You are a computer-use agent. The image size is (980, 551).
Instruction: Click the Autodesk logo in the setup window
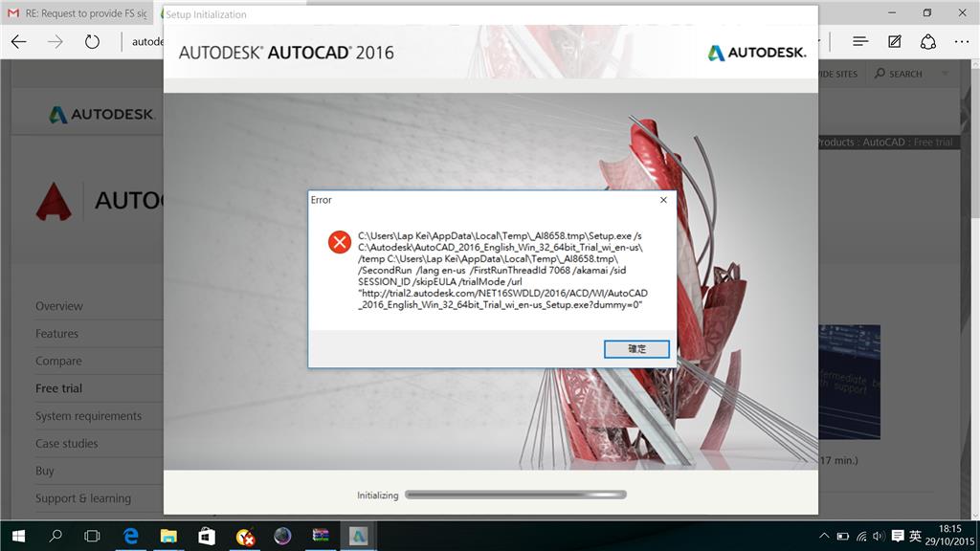[757, 53]
